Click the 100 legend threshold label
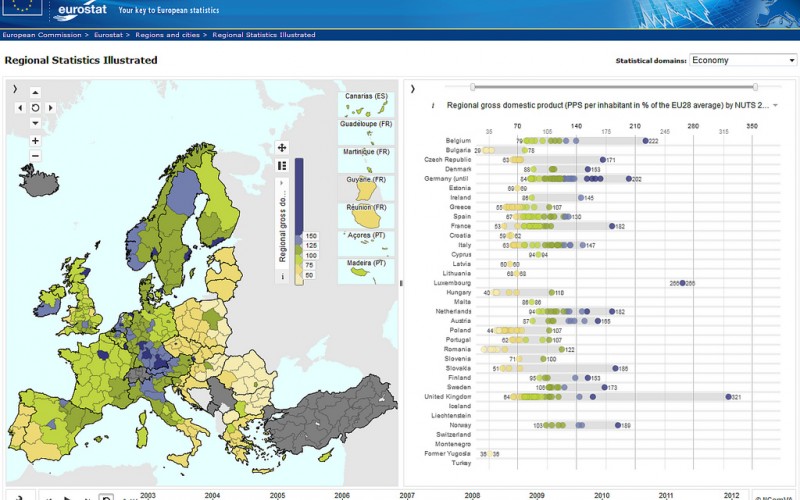Screen dimensions: 800x500 311,256
